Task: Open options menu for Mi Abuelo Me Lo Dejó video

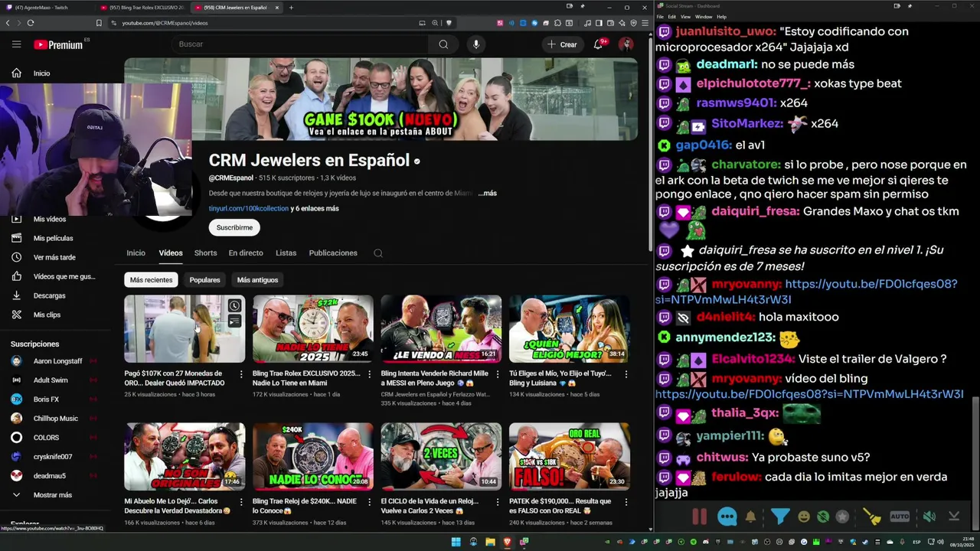Action: coord(241,502)
